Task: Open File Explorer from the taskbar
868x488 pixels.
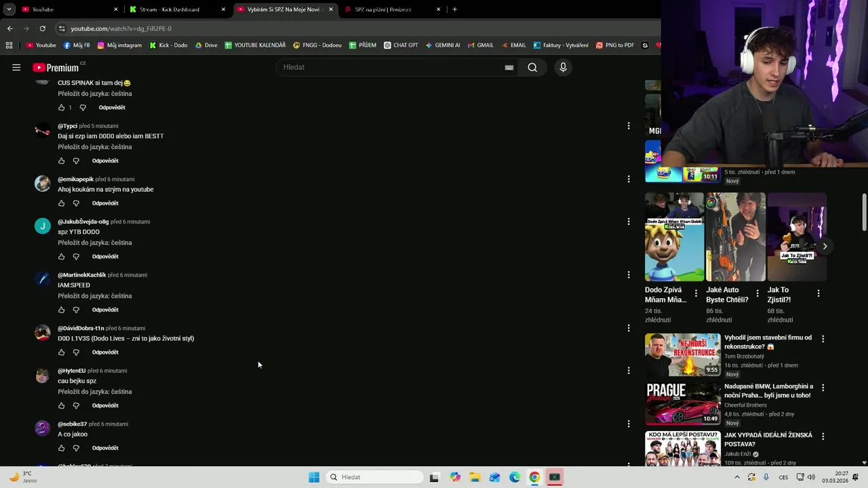Action: (x=475, y=477)
